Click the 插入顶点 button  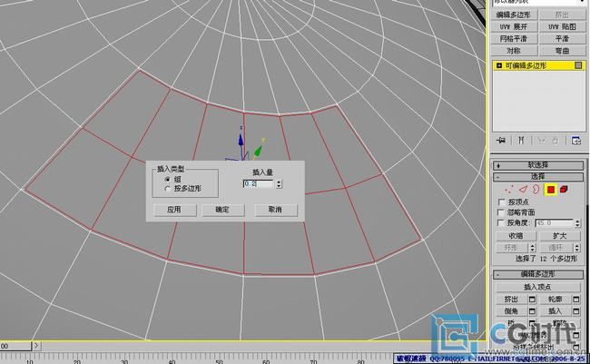(537, 287)
